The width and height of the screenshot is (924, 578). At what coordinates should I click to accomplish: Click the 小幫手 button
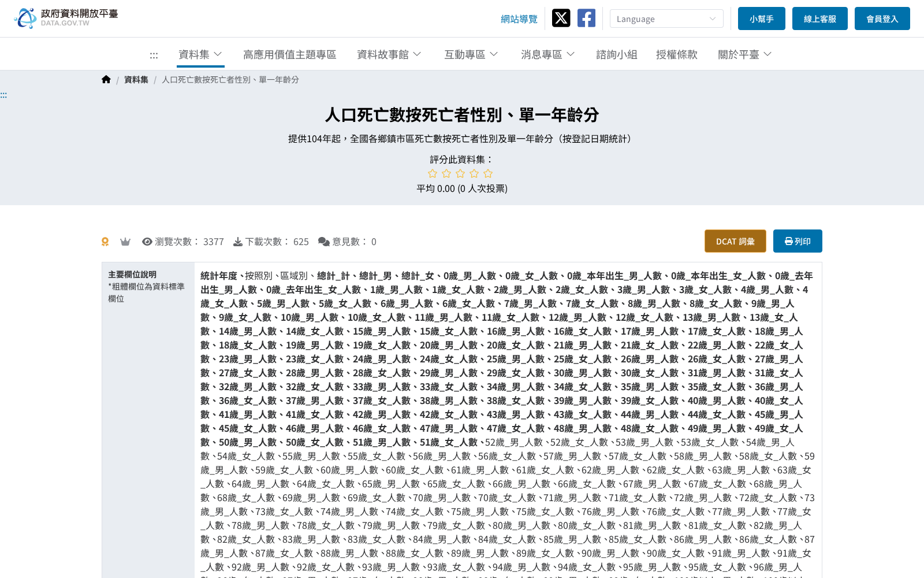(x=762, y=18)
